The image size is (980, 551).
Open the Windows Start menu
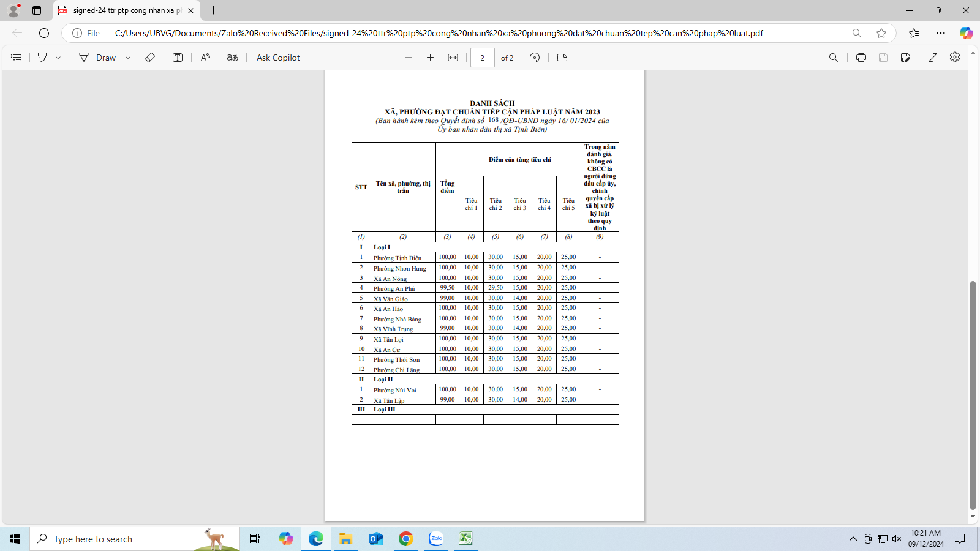pos(15,539)
